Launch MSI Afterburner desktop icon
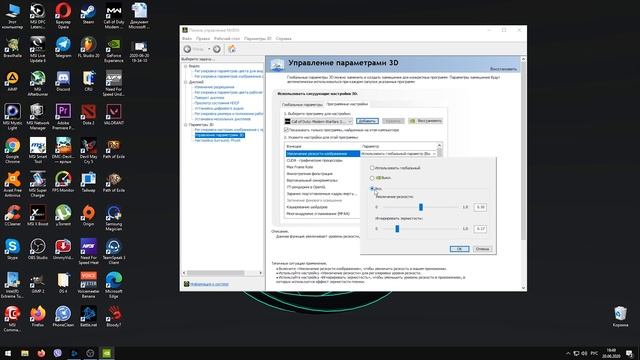 tap(38, 84)
